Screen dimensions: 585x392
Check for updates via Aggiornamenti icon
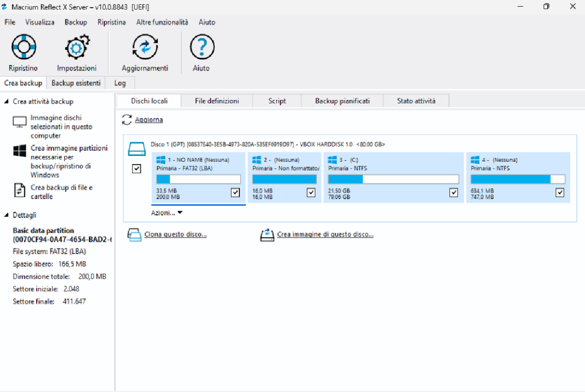145,47
